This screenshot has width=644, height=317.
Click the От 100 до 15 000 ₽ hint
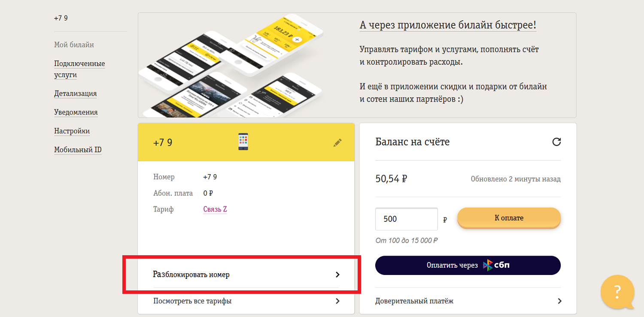point(407,241)
